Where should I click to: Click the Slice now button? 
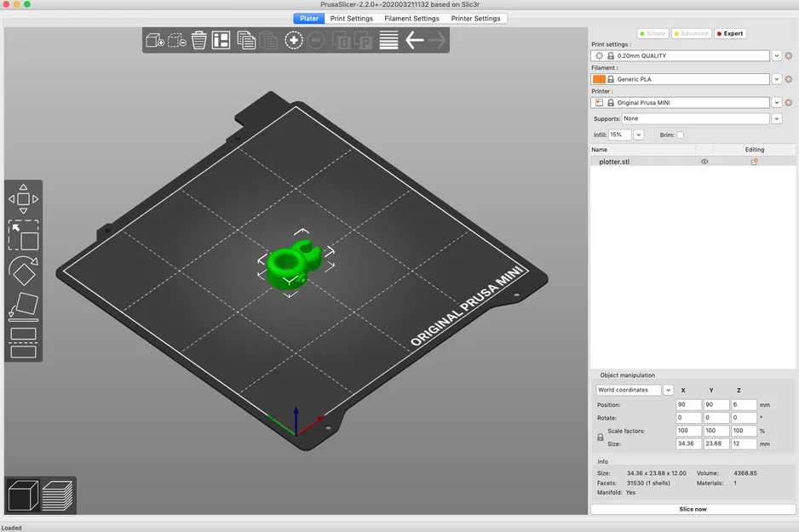[x=693, y=508]
